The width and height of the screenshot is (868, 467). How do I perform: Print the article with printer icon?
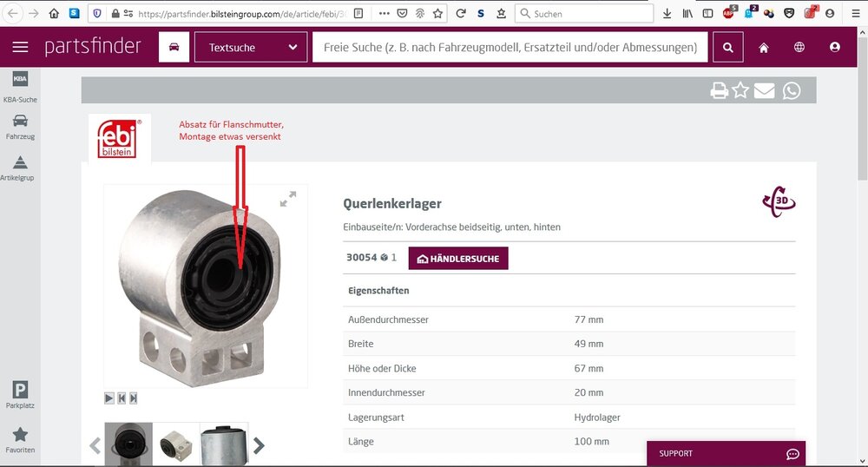719,90
